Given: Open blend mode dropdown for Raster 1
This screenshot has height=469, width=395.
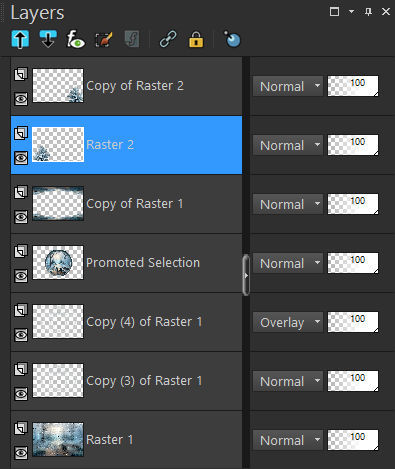Looking at the screenshot, I should click(288, 440).
